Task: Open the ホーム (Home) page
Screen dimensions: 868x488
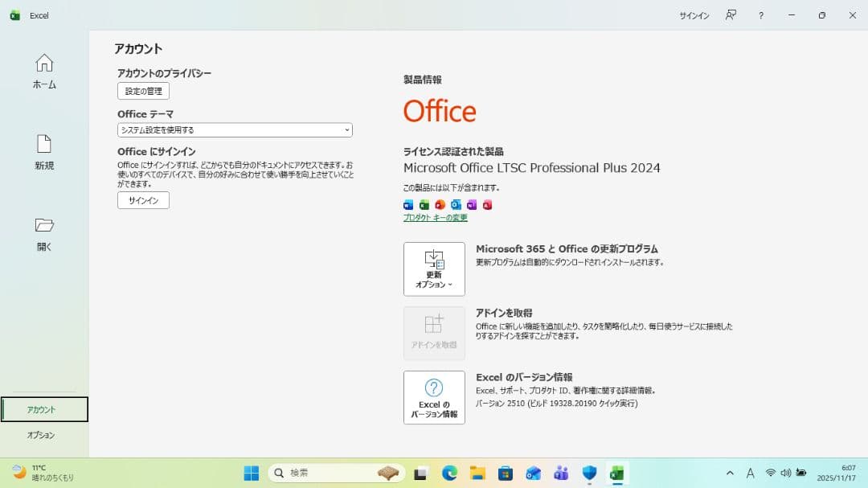Action: [x=44, y=72]
